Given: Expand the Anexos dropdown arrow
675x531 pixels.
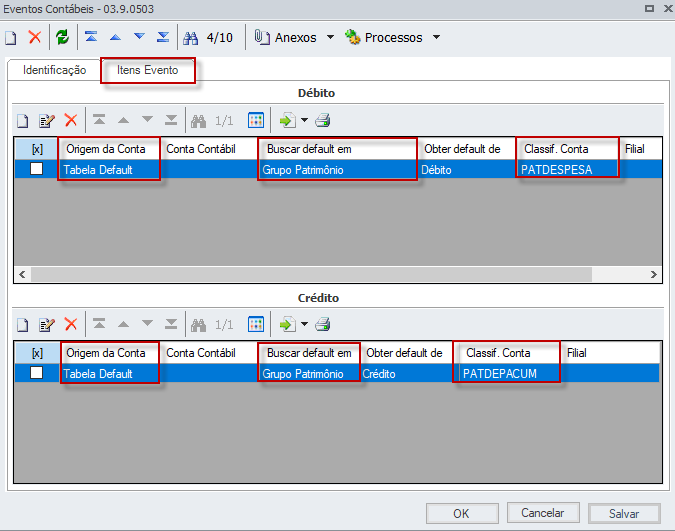Looking at the screenshot, I should [330, 37].
